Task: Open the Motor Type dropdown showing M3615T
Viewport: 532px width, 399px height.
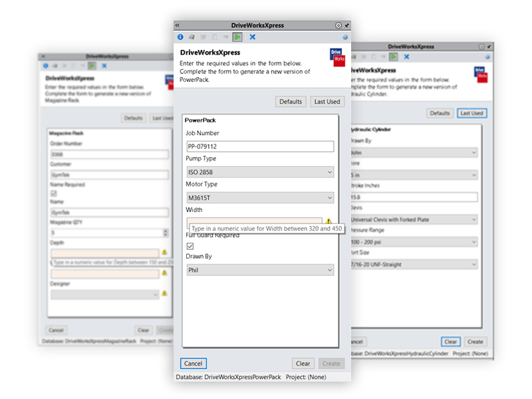Action: click(x=260, y=198)
